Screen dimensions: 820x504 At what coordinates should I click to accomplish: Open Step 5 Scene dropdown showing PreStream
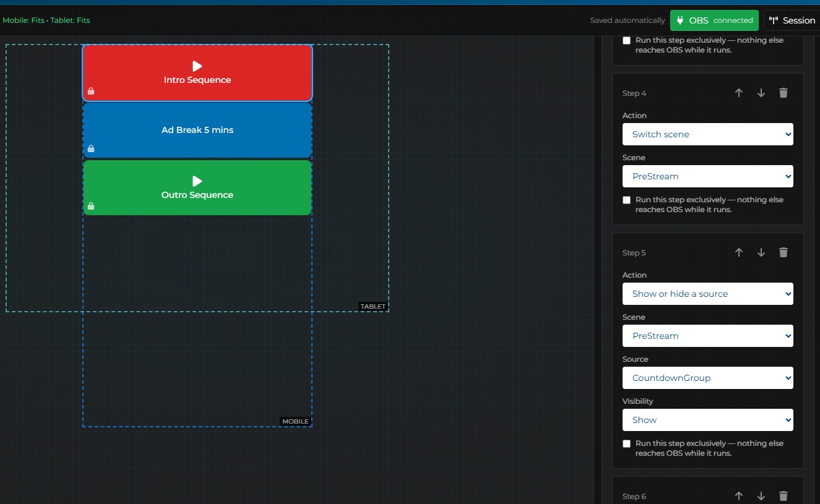(x=708, y=336)
